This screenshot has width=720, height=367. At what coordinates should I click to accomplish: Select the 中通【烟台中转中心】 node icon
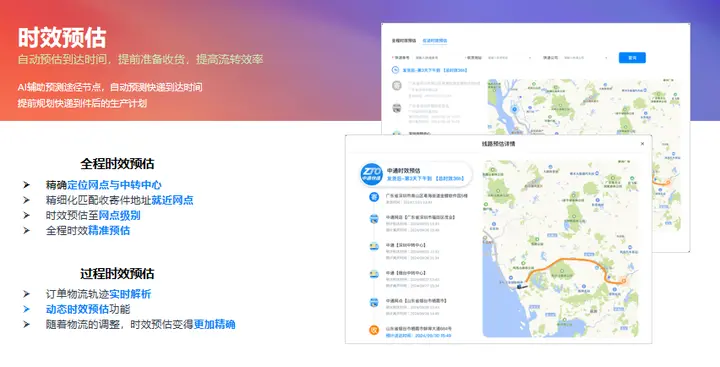tap(374, 274)
